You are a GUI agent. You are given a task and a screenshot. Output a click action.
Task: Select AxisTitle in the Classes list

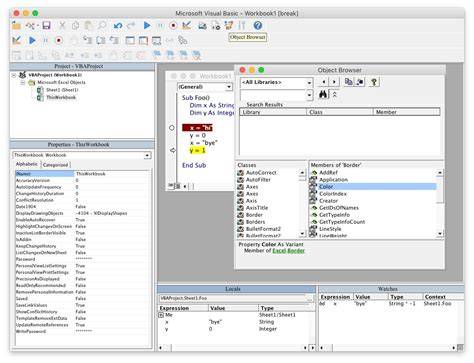click(x=257, y=208)
